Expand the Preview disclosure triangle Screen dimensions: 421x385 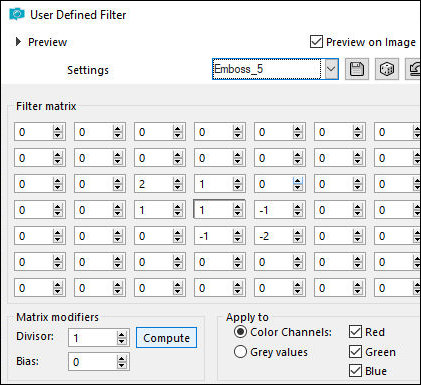tap(18, 42)
